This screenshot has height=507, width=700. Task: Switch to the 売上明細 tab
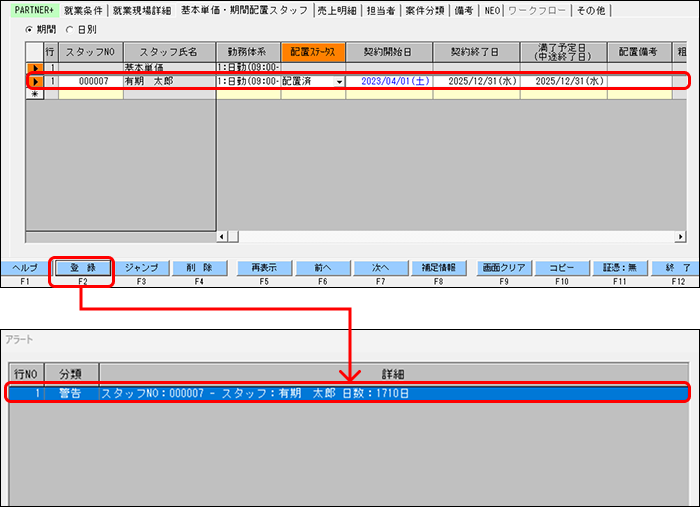pyautogui.click(x=337, y=10)
